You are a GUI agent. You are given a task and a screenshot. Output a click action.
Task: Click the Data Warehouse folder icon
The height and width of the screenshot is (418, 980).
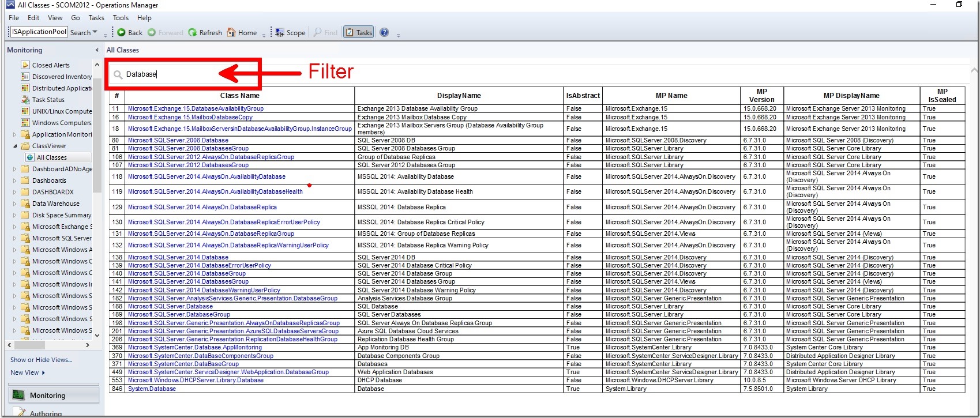[x=25, y=204]
